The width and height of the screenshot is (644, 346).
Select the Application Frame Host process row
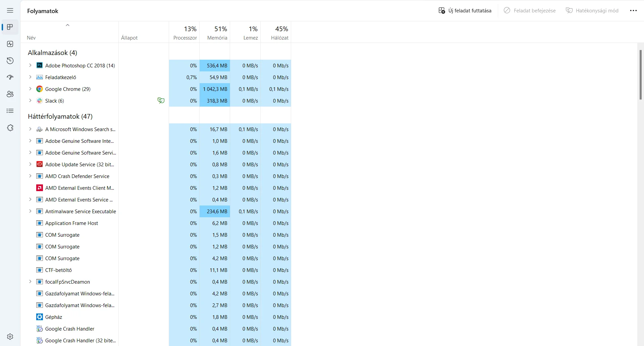click(71, 223)
